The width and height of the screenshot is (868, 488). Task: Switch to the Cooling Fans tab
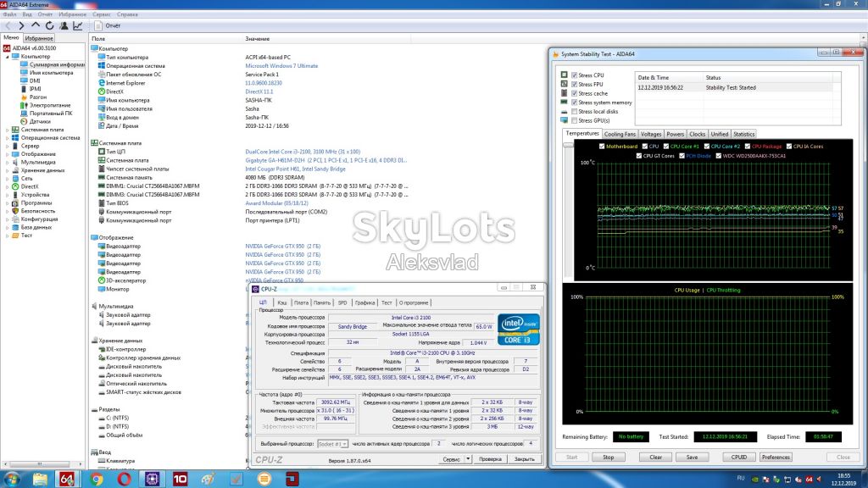tap(620, 134)
